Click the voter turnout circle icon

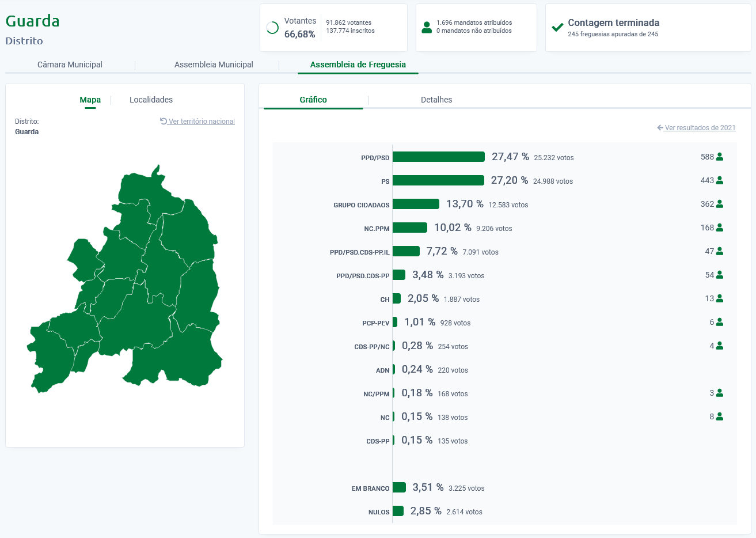273,28
